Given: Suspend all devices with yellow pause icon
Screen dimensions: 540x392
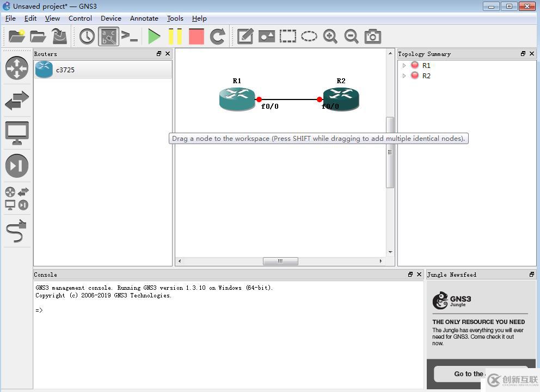Looking at the screenshot, I should [x=175, y=36].
